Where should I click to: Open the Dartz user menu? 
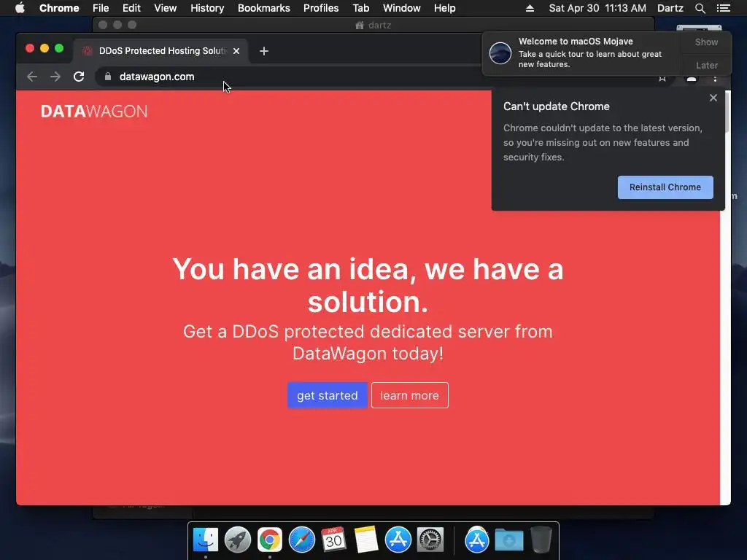670,8
